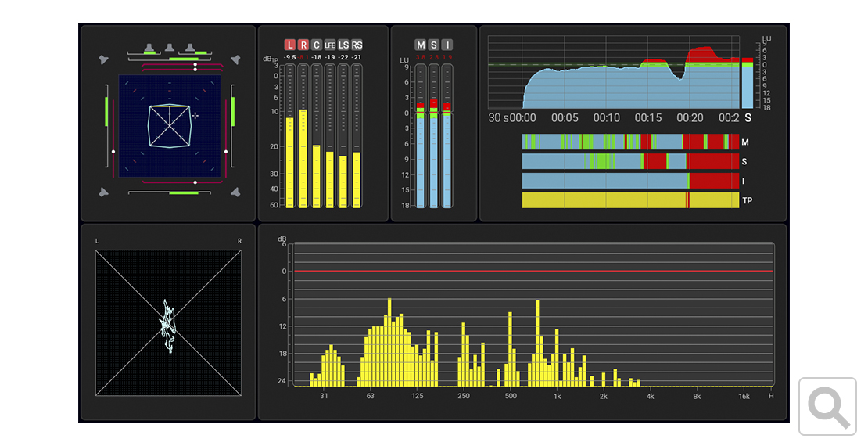This screenshot has height=446, width=868.
Task: Click the magnifying glass zoom icon
Action: click(827, 406)
